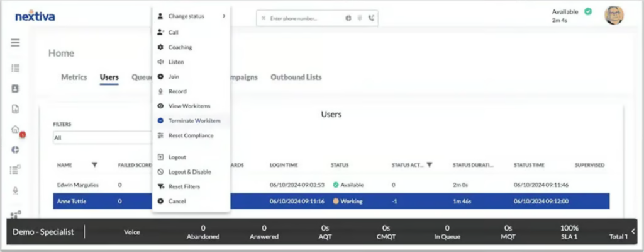Click status time 06/10/2024 09:11:46
Viewport: 644px width, 252px height.
(x=541, y=185)
